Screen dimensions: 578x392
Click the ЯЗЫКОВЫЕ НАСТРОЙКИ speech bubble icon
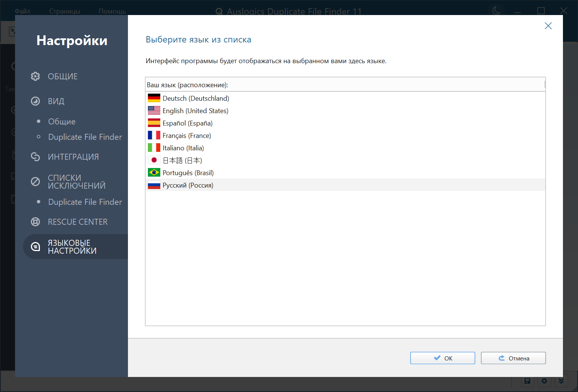coord(35,247)
